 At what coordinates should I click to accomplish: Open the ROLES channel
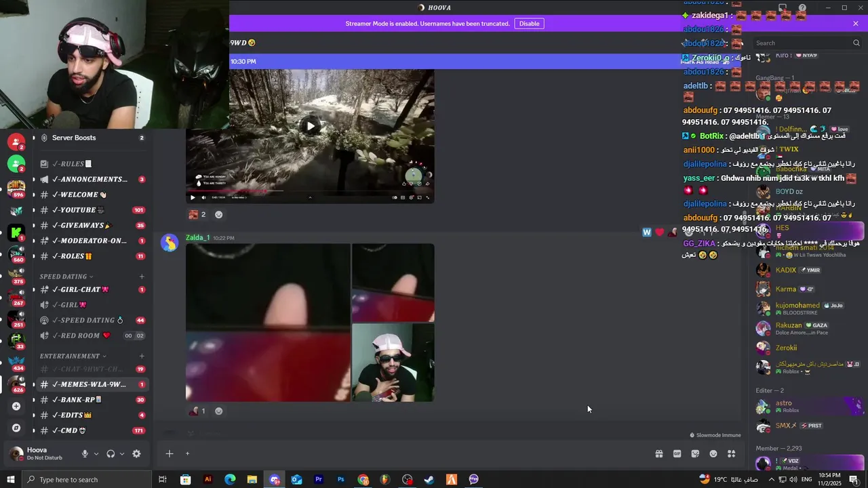pos(92,256)
